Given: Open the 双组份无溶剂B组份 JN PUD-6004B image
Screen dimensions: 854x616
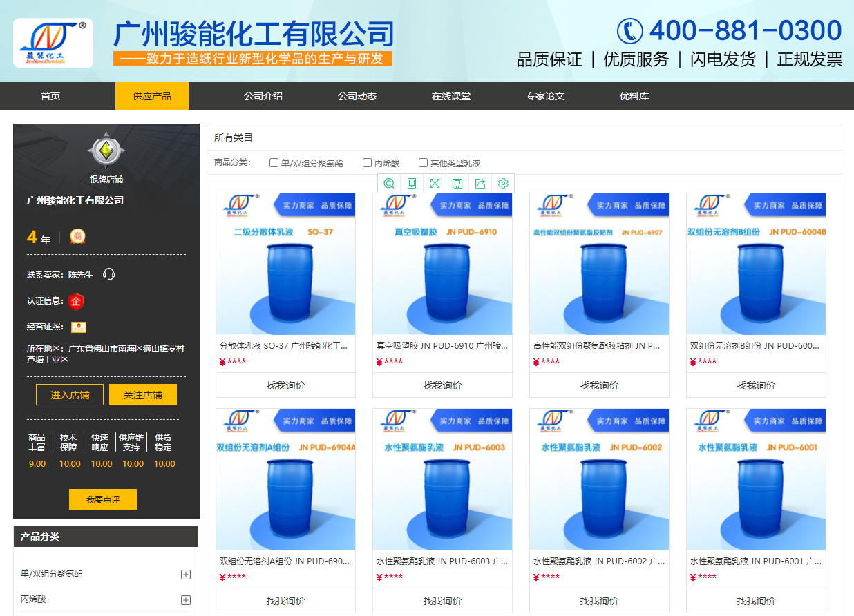Looking at the screenshot, I should (x=757, y=264).
